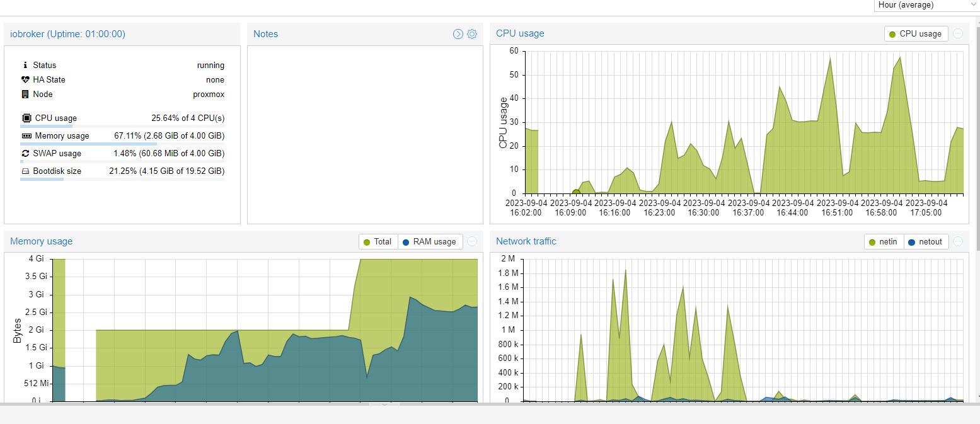This screenshot has height=424, width=980.
Task: Open the Notes settings gear icon
Action: [x=472, y=34]
